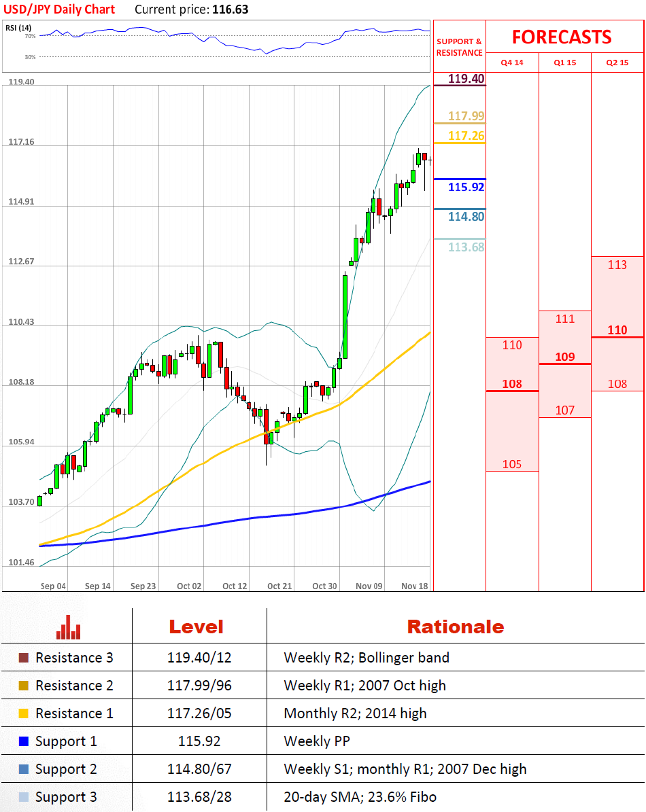The width and height of the screenshot is (646, 812).
Task: Click the Q1 15 high forecast 111
Action: [x=564, y=319]
